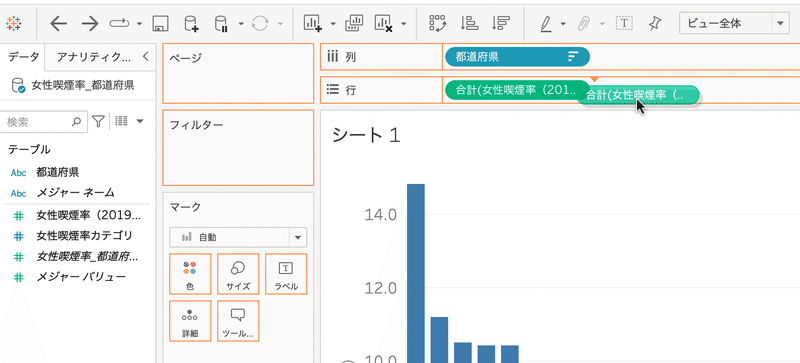Click the 14.0 axis label

coord(381,215)
